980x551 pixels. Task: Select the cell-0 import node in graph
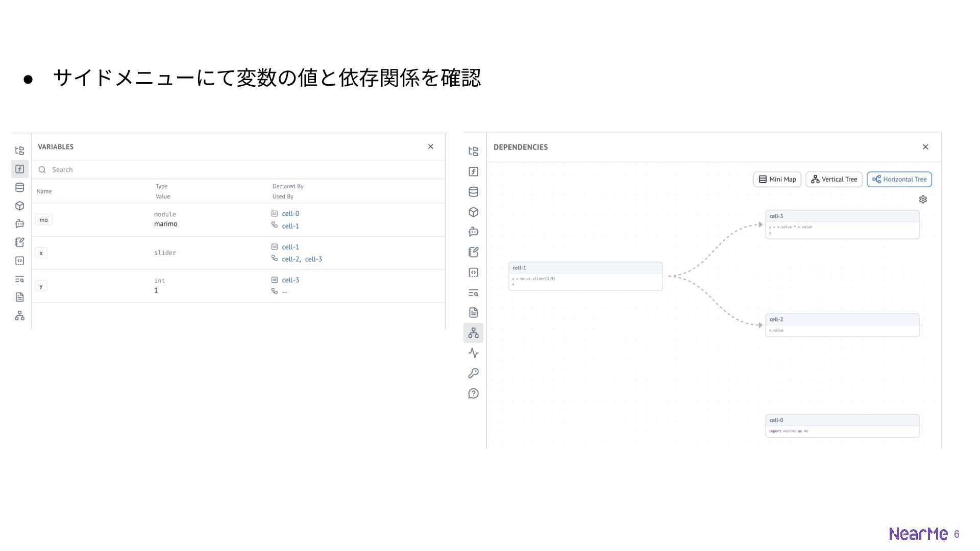pos(842,425)
